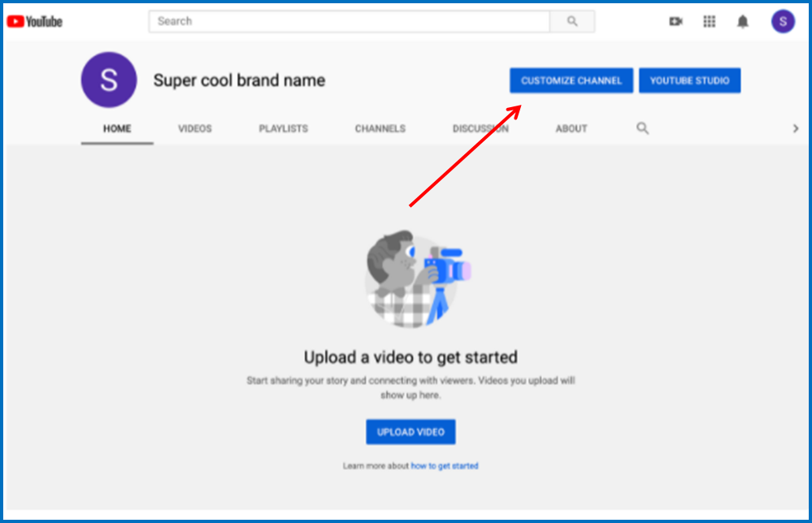Click the large channel avatar with letter S

click(109, 80)
